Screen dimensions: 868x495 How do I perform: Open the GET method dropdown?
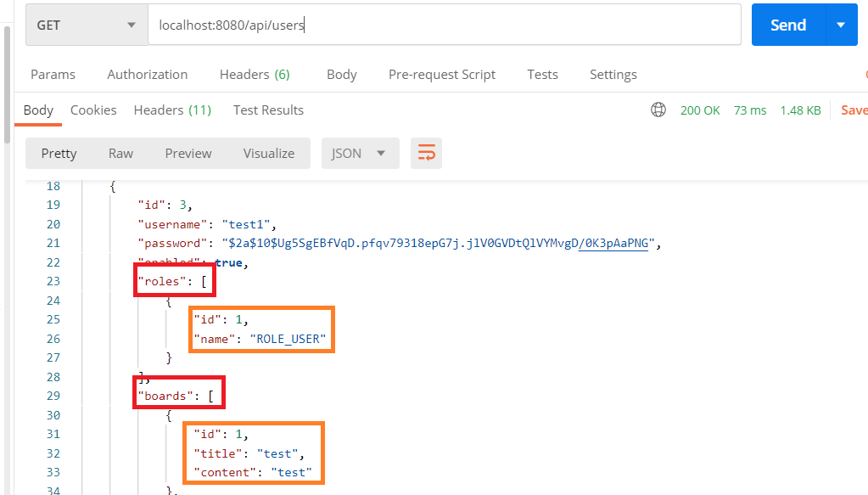tap(87, 25)
